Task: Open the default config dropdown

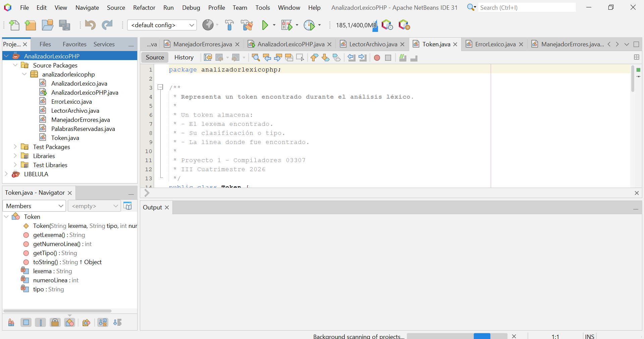Action: pos(162,25)
